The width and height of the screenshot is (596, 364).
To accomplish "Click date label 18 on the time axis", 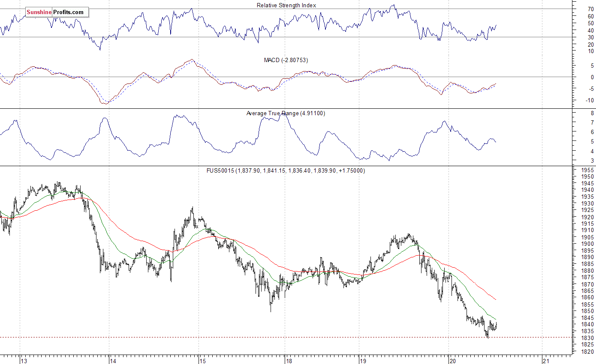I will (x=289, y=361).
